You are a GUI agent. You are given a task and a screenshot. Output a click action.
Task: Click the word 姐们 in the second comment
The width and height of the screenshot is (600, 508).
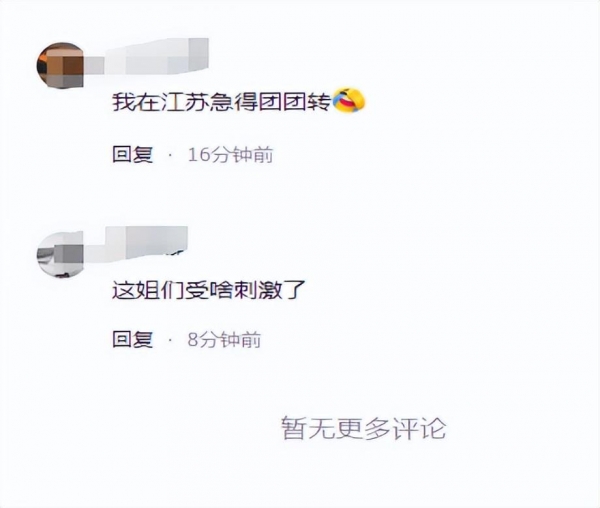click(160, 290)
